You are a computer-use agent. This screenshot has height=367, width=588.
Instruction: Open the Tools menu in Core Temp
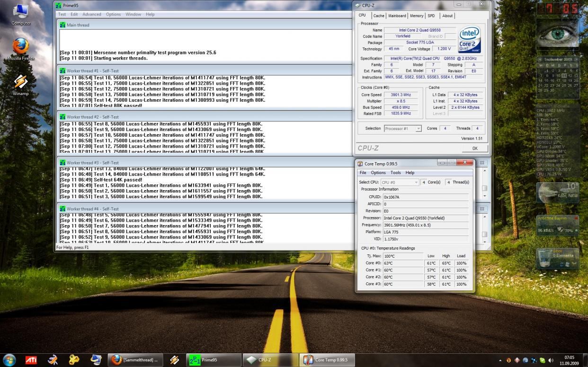[x=396, y=173]
